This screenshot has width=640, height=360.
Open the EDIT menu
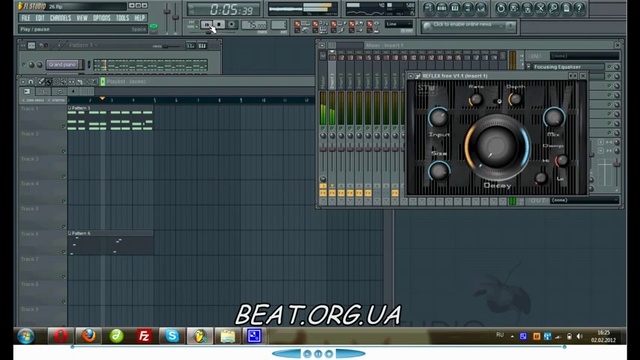point(40,18)
